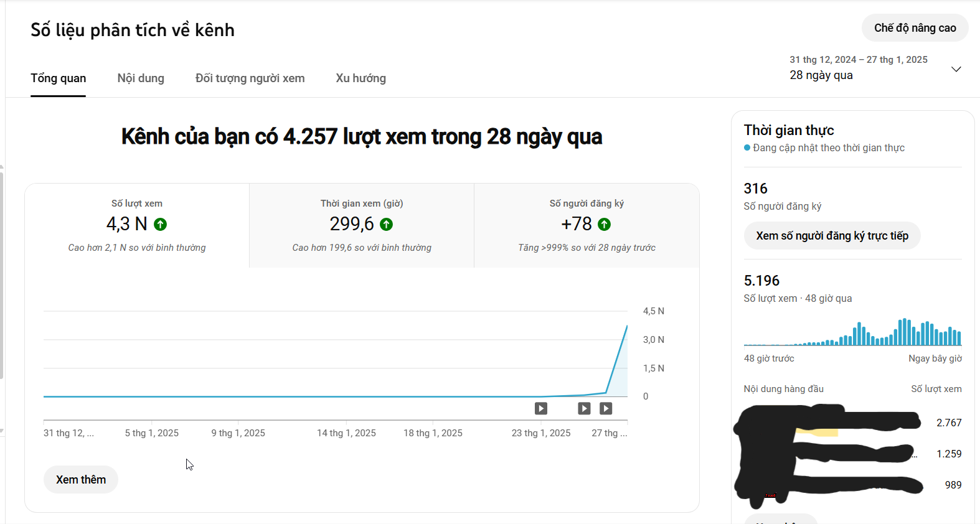Viewport: 980px width, 524px height.
Task: Select the "Thời gian xem (giờ)" metric card
Action: tap(362, 225)
